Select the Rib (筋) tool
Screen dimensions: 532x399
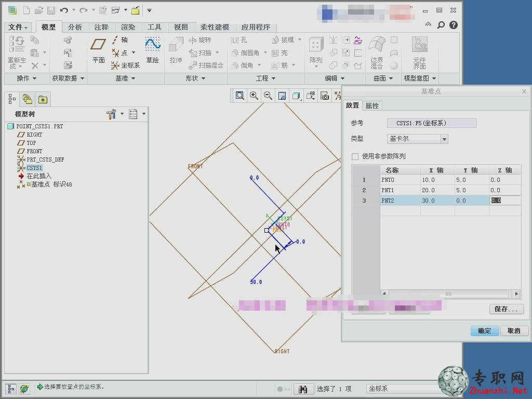coord(280,65)
